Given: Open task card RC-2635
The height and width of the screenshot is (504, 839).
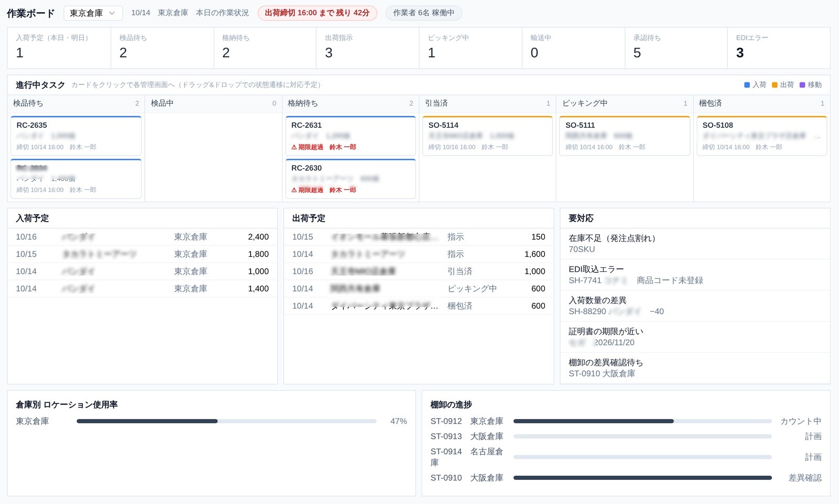Looking at the screenshot, I should 76,136.
